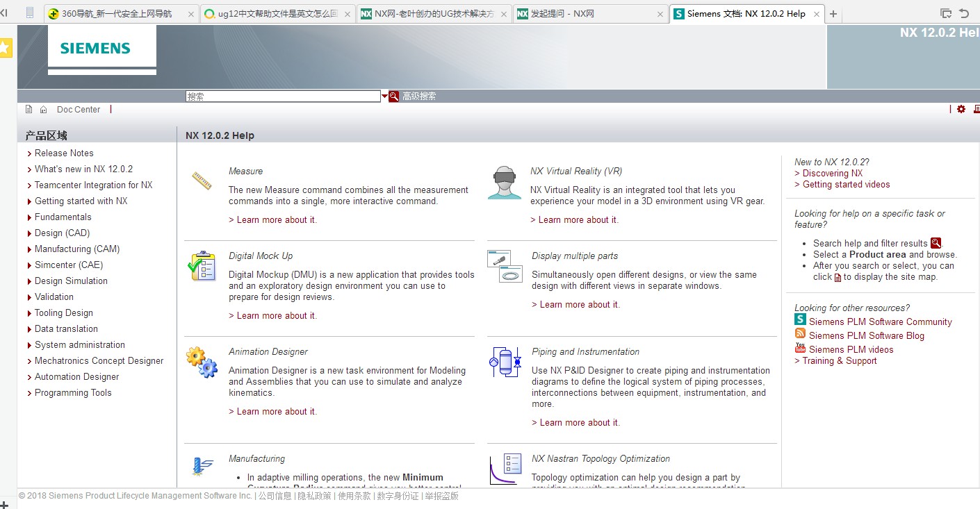Click the Digital Mock Up checklist icon

point(202,266)
